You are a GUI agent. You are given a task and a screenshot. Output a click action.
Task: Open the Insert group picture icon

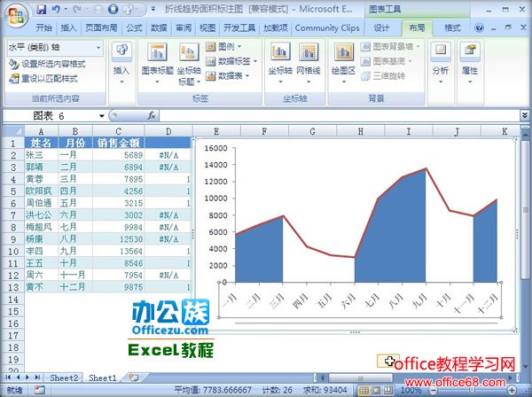(x=121, y=51)
